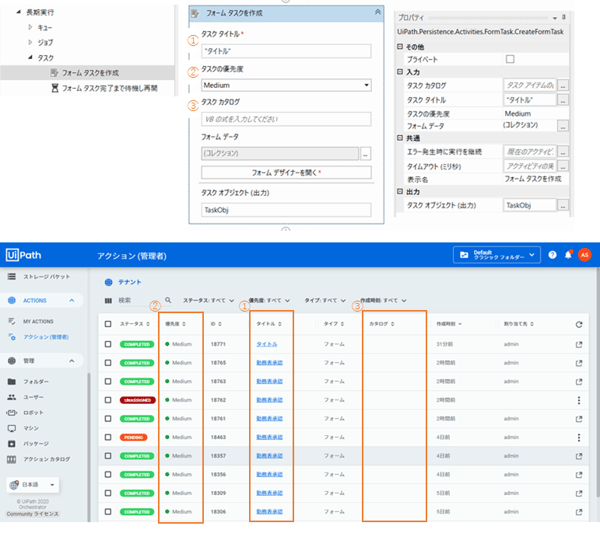
Task: Open the more options menu for row 18463
Action: (x=579, y=437)
